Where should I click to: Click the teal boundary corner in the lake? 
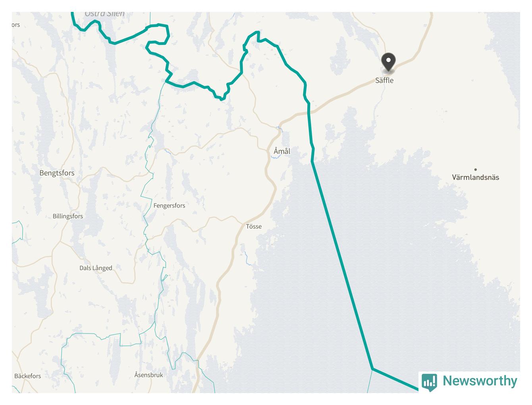372,369
